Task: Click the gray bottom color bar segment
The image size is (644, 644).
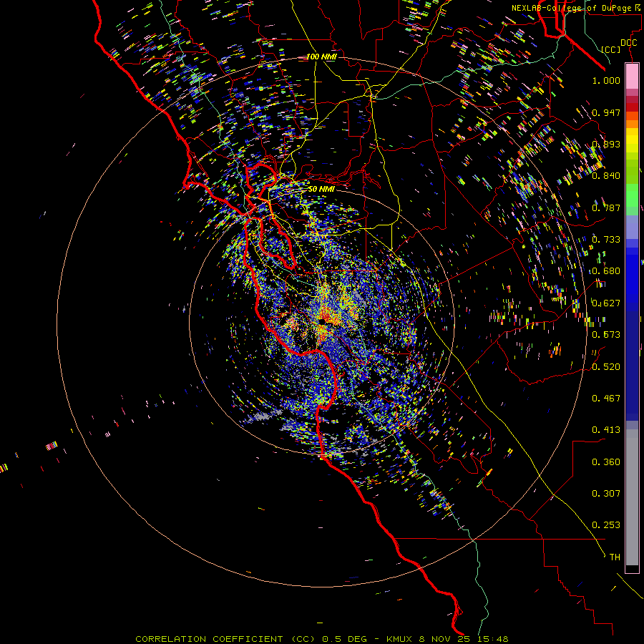Action: pos(632,497)
